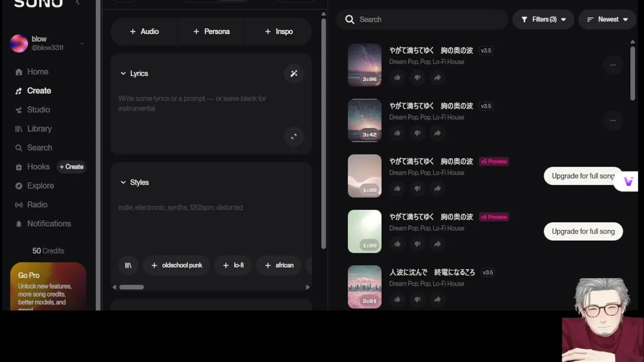The image size is (644, 362).
Task: Expand the lyrics editor with the expand icon
Action: coord(294,136)
